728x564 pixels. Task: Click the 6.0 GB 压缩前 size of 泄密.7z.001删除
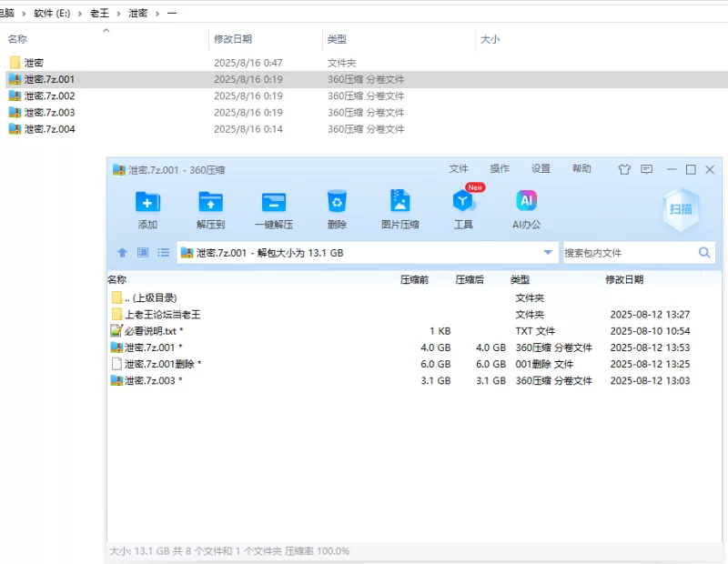click(436, 364)
